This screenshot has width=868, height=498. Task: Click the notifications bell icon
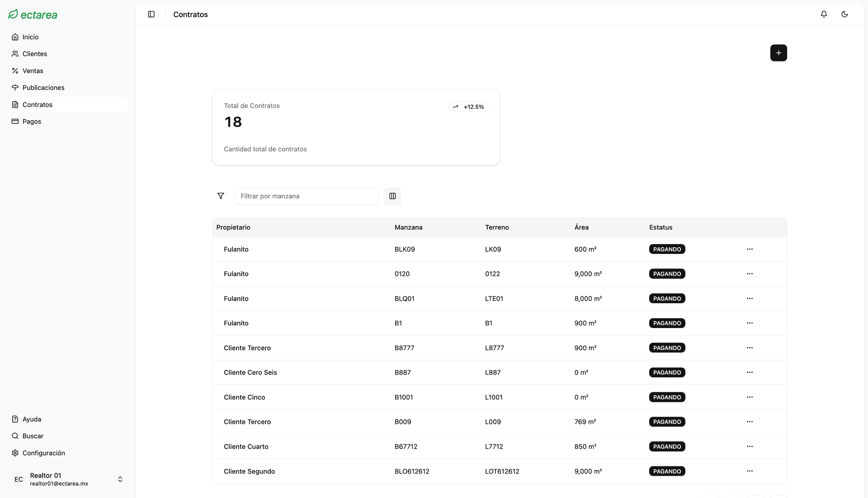point(823,14)
